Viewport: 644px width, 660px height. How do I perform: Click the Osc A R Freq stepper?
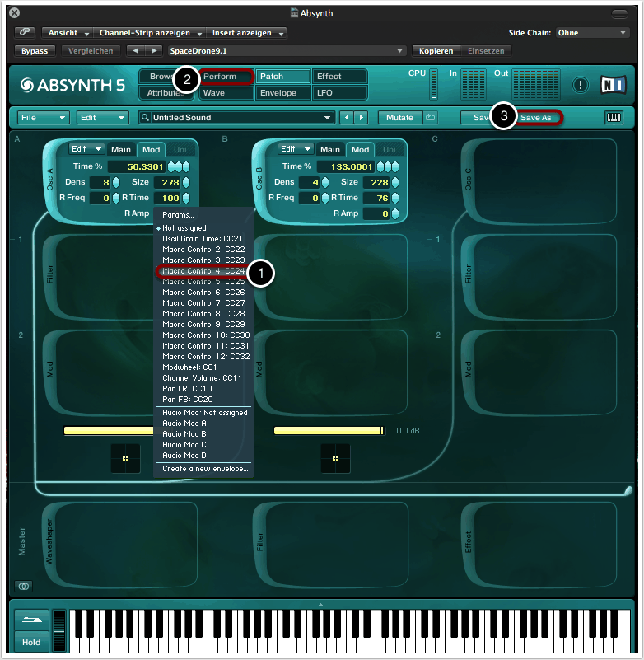pyautogui.click(x=116, y=198)
